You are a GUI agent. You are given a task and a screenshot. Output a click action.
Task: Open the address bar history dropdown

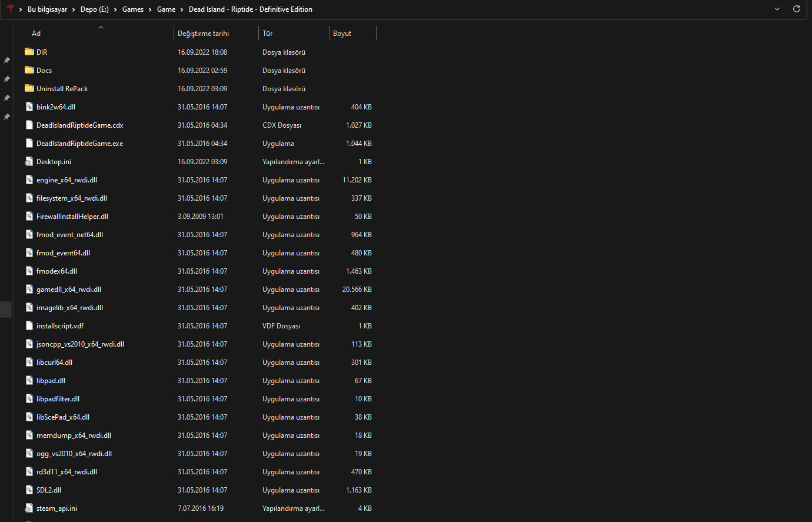777,9
